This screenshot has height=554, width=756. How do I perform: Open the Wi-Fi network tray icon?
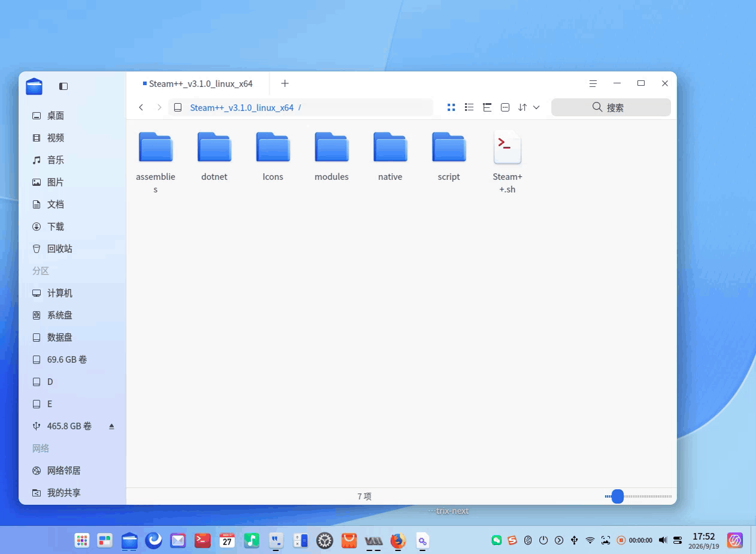point(590,540)
